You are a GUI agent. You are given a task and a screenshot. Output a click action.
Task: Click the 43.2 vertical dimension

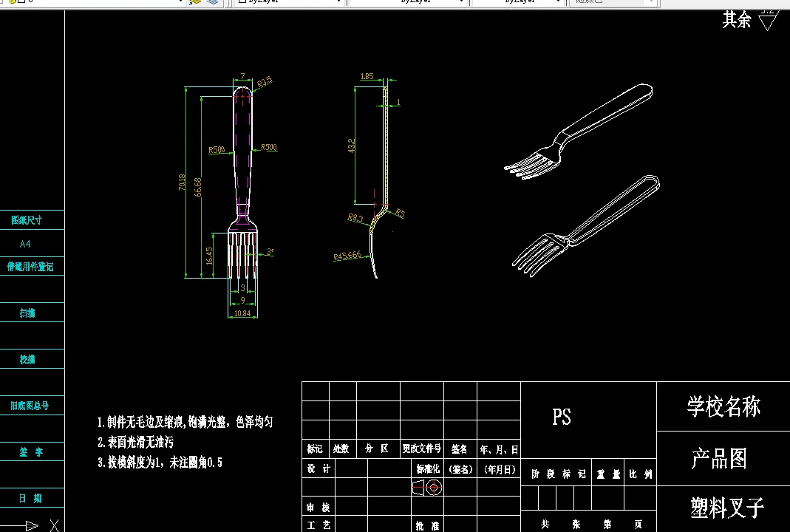coord(352,145)
